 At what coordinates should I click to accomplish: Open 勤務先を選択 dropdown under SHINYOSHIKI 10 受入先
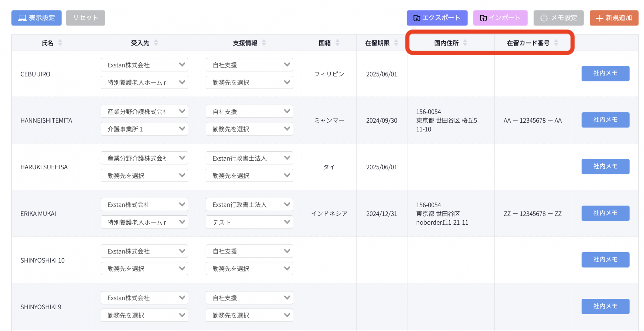(144, 269)
